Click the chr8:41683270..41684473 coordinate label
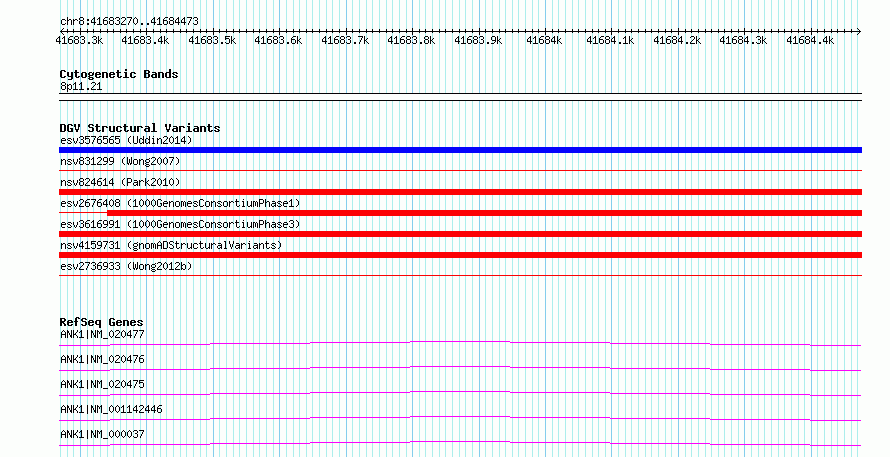This screenshot has width=890, height=457. click(129, 22)
